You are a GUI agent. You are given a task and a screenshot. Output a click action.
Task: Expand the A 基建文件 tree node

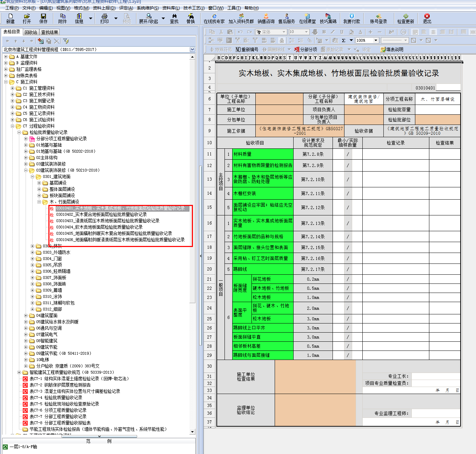click(x=6, y=56)
